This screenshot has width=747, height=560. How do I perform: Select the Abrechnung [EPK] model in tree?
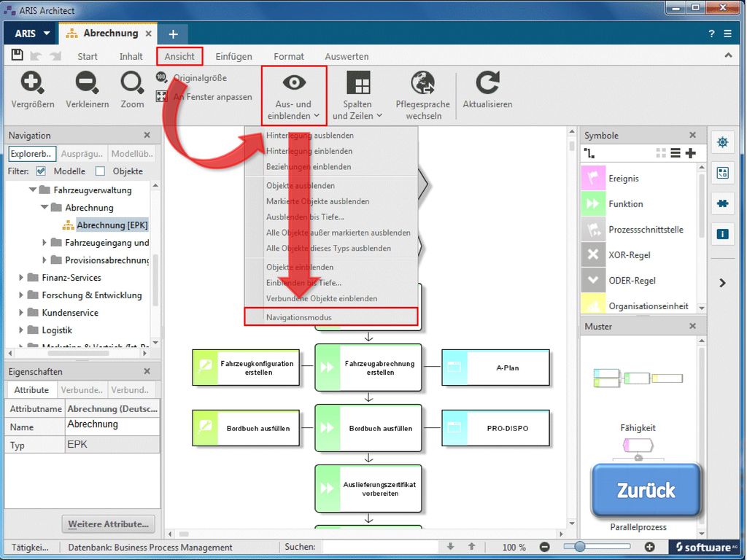(x=112, y=225)
